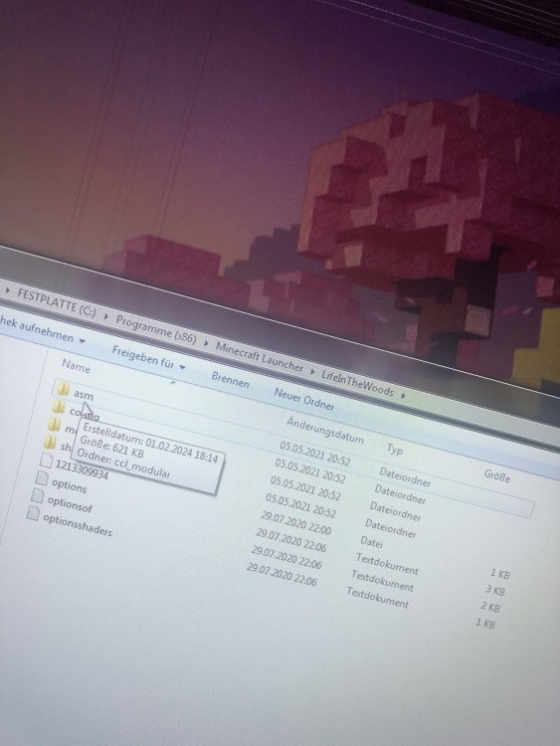Screen dimensions: 560x746
Task: Click the Textdokument type of optionsshaders row
Action: coord(377,598)
